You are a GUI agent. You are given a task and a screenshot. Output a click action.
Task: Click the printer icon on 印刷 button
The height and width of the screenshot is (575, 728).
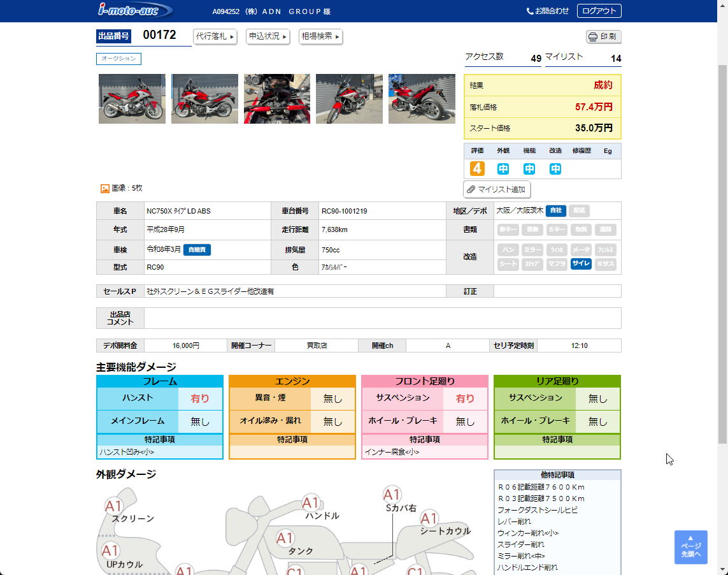point(593,37)
